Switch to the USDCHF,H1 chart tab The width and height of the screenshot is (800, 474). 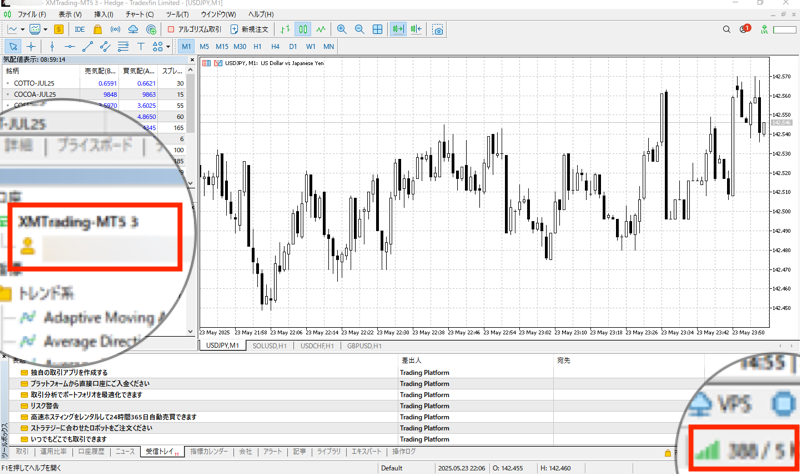click(x=317, y=346)
